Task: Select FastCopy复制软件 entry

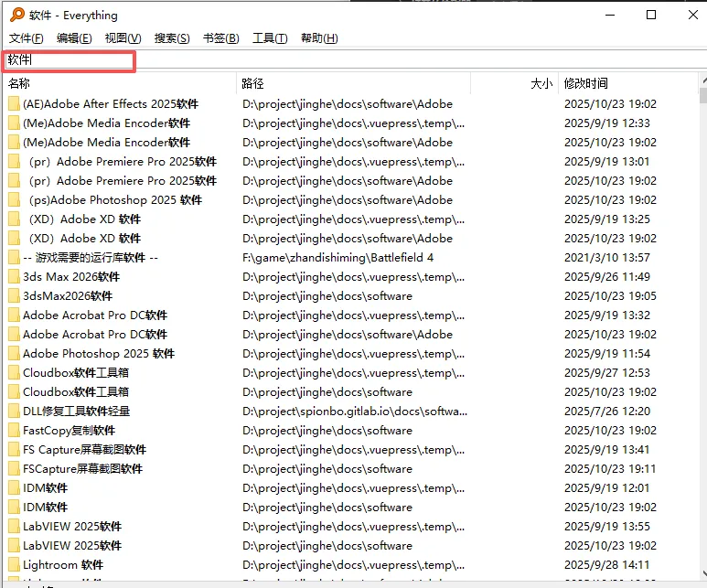Action: (x=69, y=431)
